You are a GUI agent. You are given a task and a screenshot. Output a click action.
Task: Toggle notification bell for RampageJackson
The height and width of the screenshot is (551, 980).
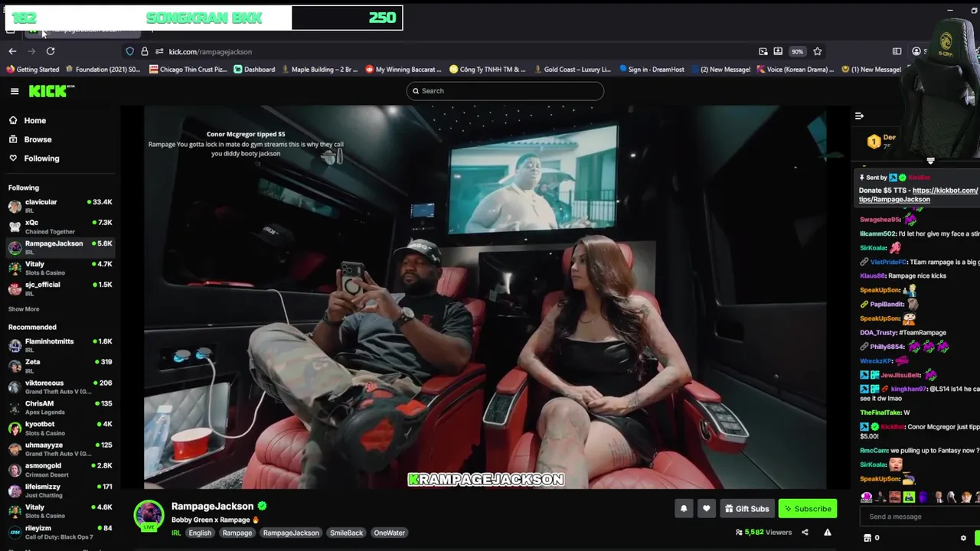(x=684, y=508)
